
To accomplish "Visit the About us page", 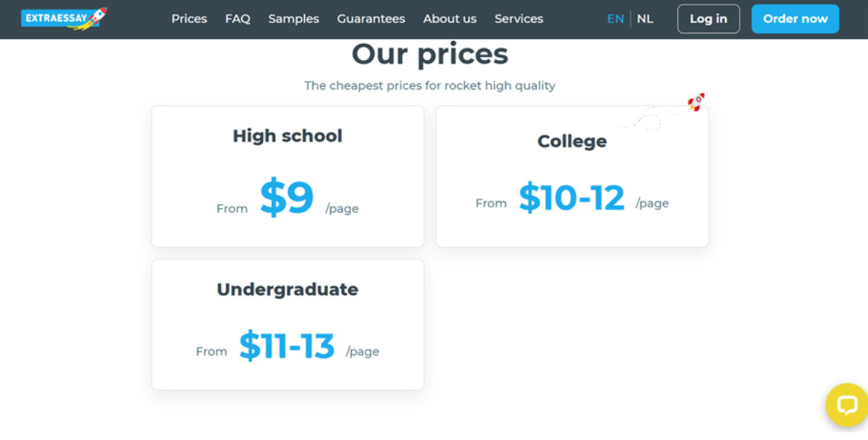I will [x=449, y=19].
